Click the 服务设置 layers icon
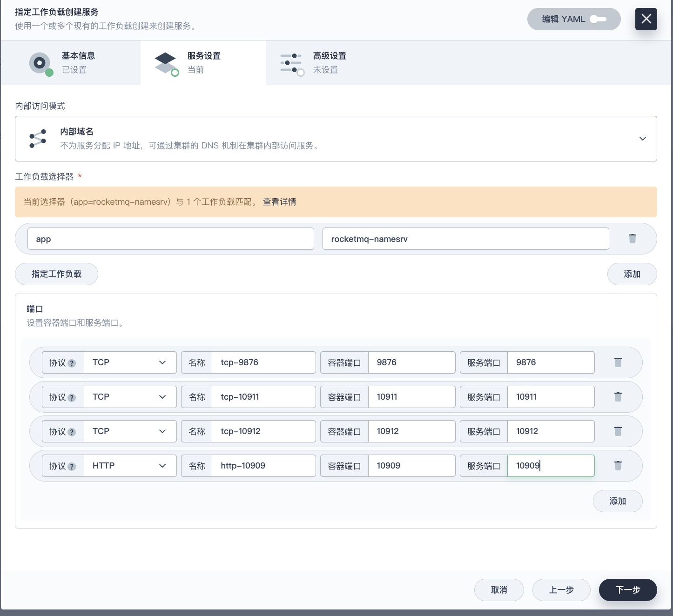Viewport: 673px width, 616px height. (x=166, y=64)
